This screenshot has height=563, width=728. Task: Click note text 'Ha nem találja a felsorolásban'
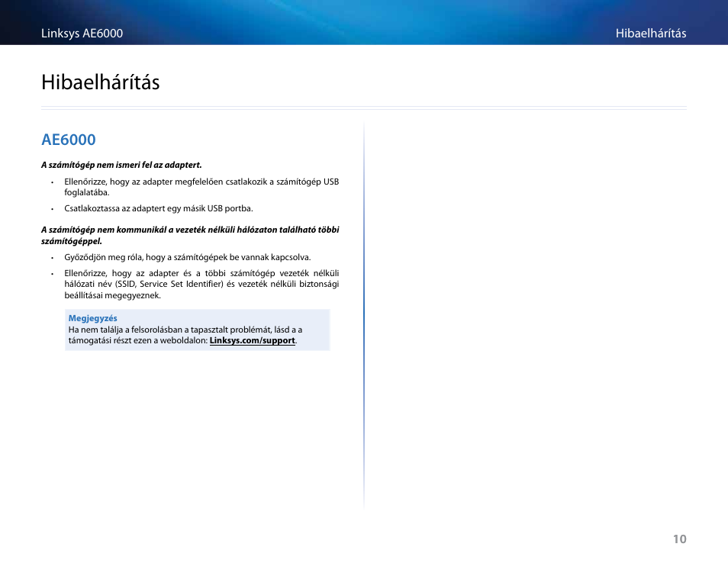[x=185, y=335]
